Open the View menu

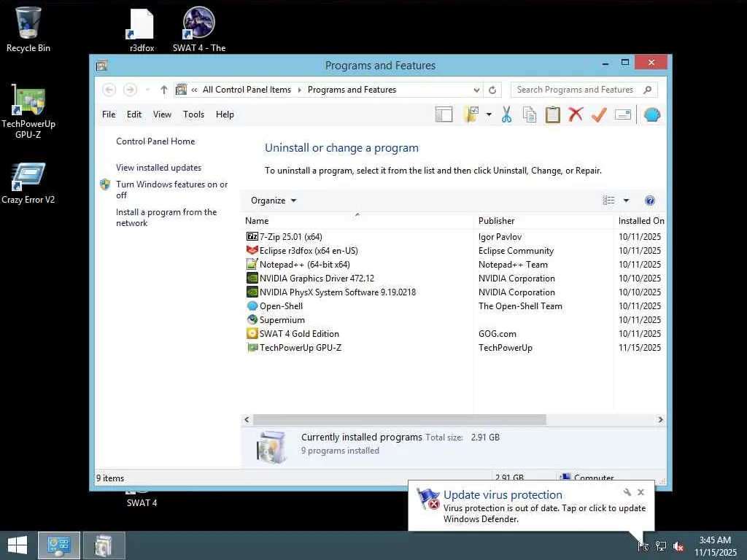(162, 114)
